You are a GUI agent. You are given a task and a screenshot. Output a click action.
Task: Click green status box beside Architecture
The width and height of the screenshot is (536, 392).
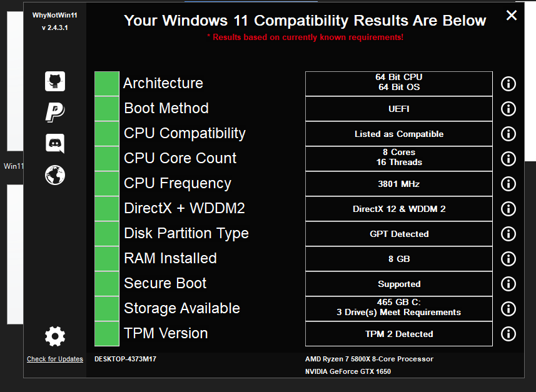click(x=107, y=83)
